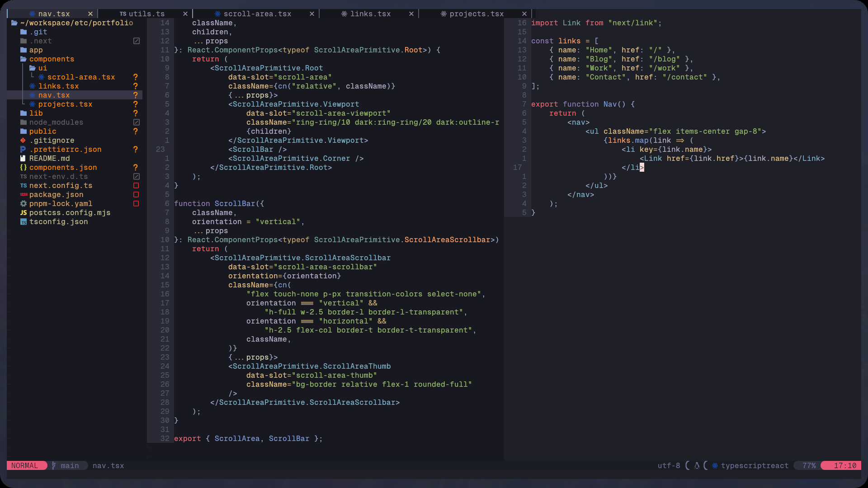Switch to the utils.ts tab
The width and height of the screenshot is (868, 488).
[142, 14]
